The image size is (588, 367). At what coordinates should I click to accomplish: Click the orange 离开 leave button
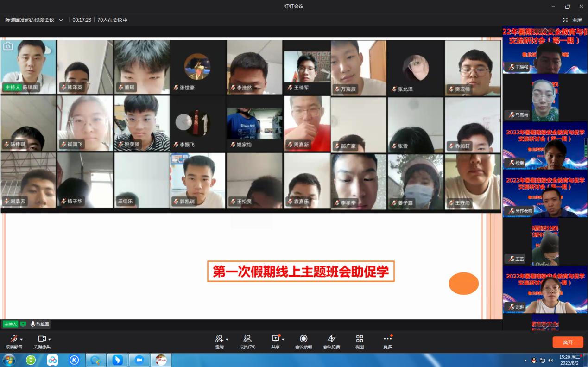[x=568, y=342]
